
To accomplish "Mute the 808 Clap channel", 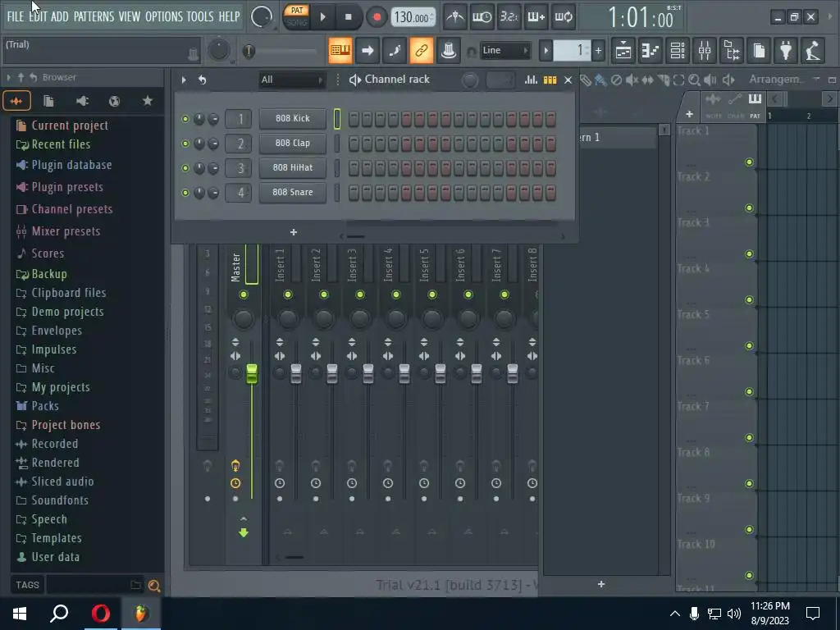I will [185, 144].
